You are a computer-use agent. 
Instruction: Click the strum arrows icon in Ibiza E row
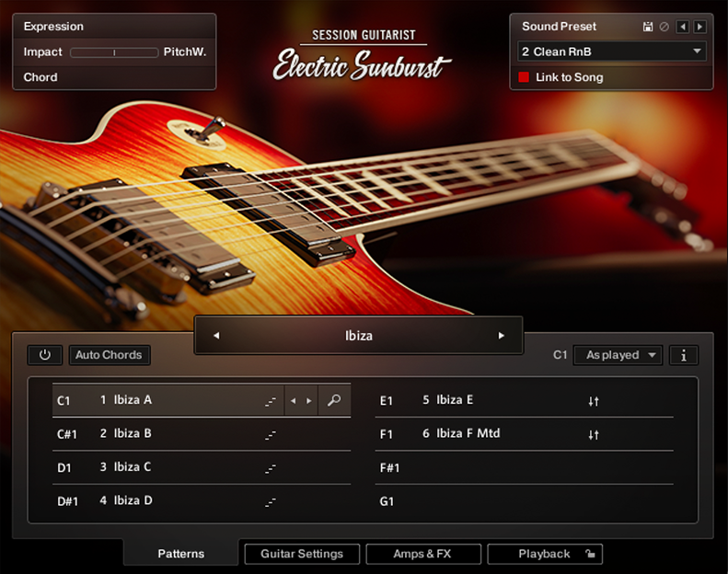(x=594, y=401)
